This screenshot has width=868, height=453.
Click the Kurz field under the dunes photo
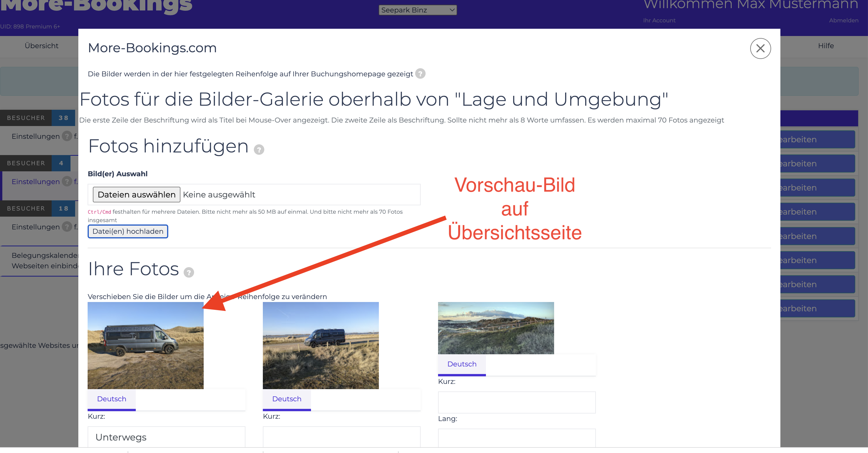tap(517, 402)
